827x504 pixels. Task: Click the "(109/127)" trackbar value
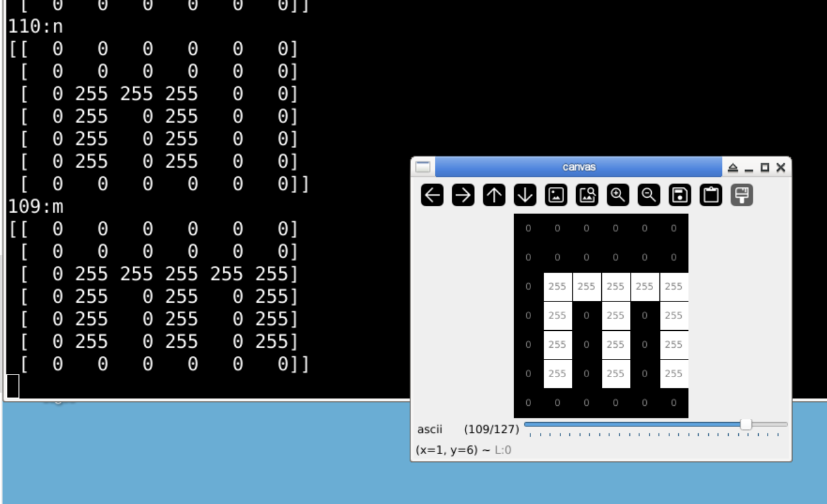point(492,430)
